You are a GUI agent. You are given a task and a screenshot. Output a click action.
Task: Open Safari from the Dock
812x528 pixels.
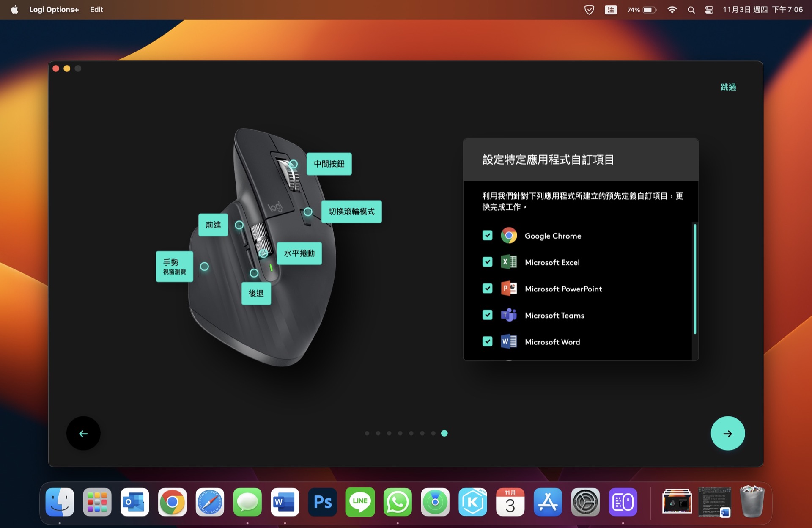210,502
